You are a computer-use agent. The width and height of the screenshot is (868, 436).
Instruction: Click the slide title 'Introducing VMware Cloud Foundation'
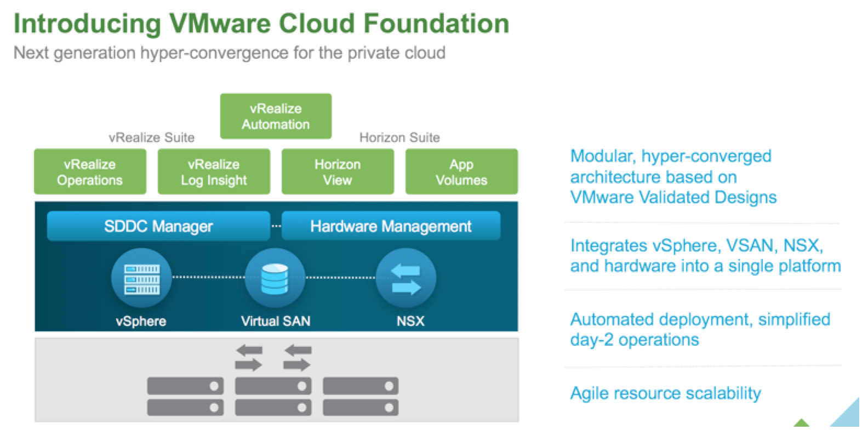pos(261,24)
